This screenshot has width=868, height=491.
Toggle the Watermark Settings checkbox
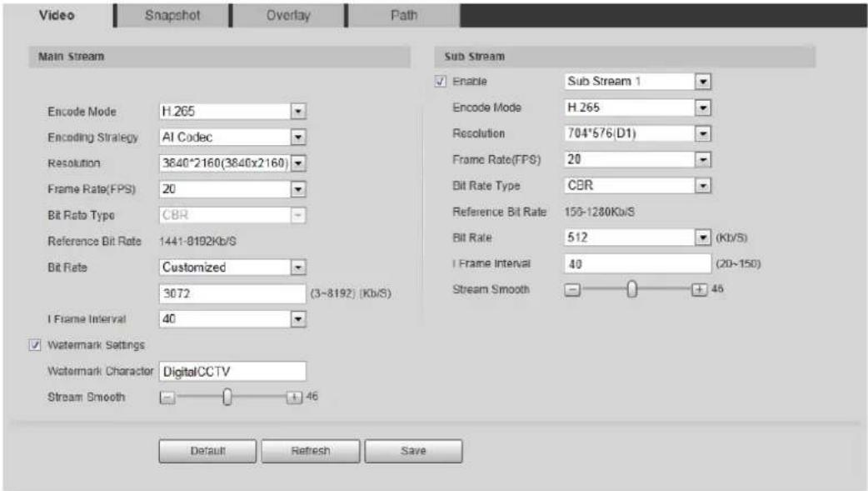click(35, 345)
